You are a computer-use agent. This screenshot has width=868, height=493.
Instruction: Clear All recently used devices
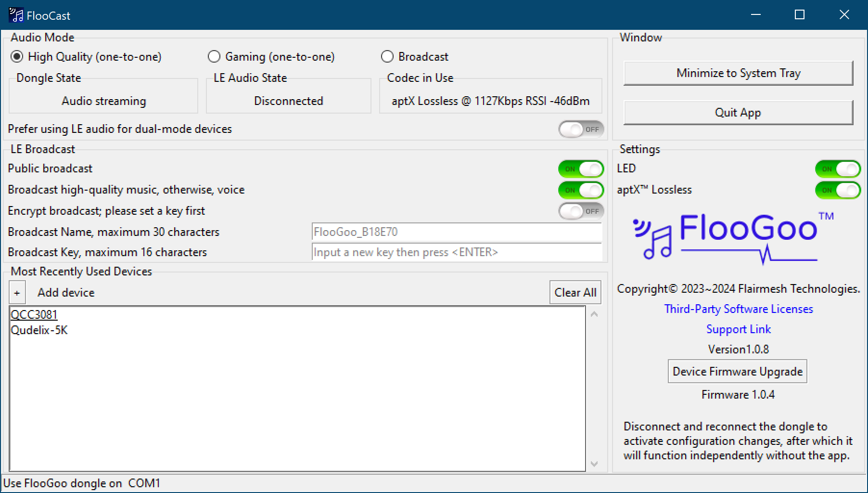(575, 293)
